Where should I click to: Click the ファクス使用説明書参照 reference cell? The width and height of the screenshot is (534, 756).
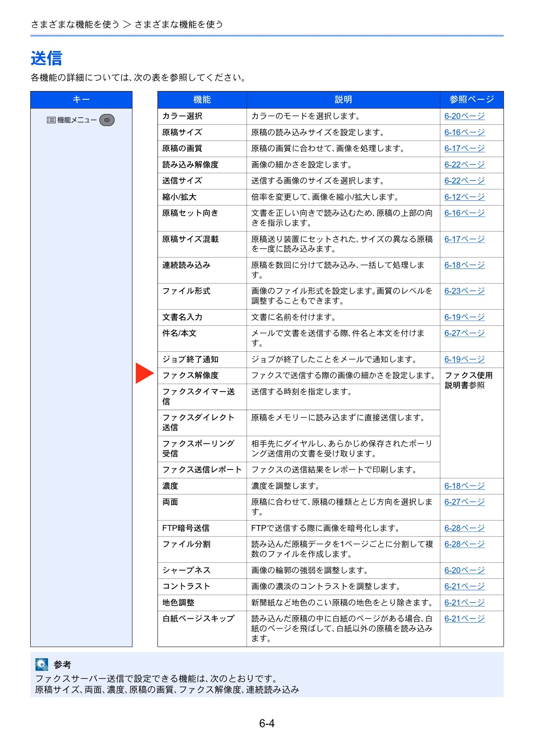(472, 422)
